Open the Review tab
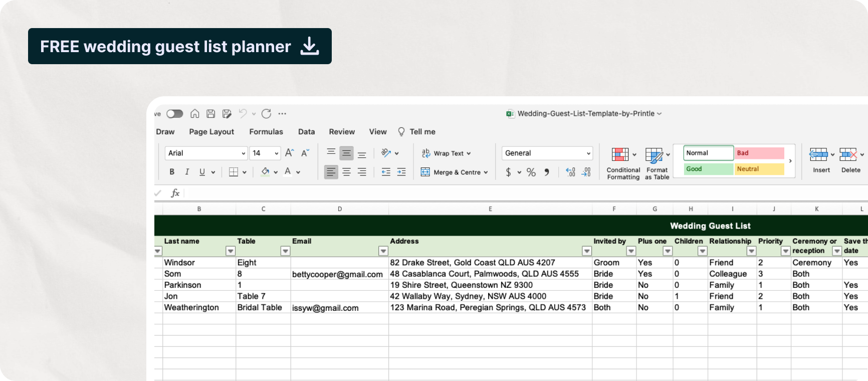The image size is (868, 381). 342,132
